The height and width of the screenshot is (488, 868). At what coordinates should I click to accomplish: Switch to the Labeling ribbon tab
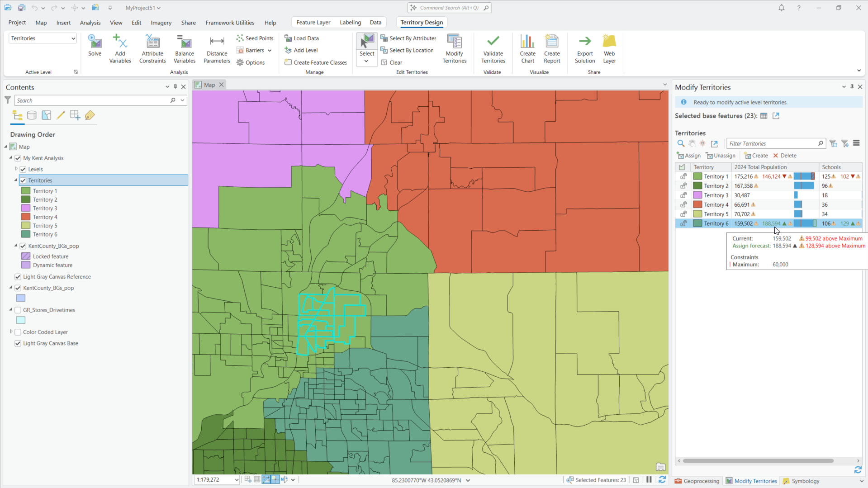coord(350,22)
